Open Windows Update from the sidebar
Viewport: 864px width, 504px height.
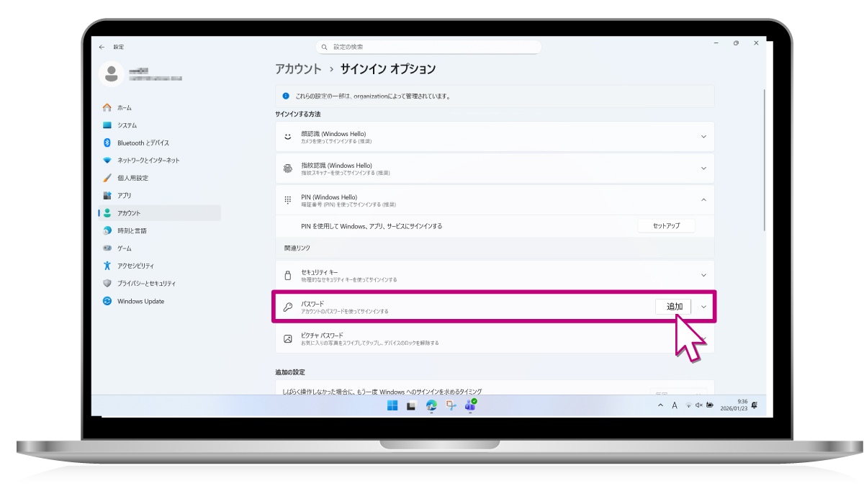point(140,301)
